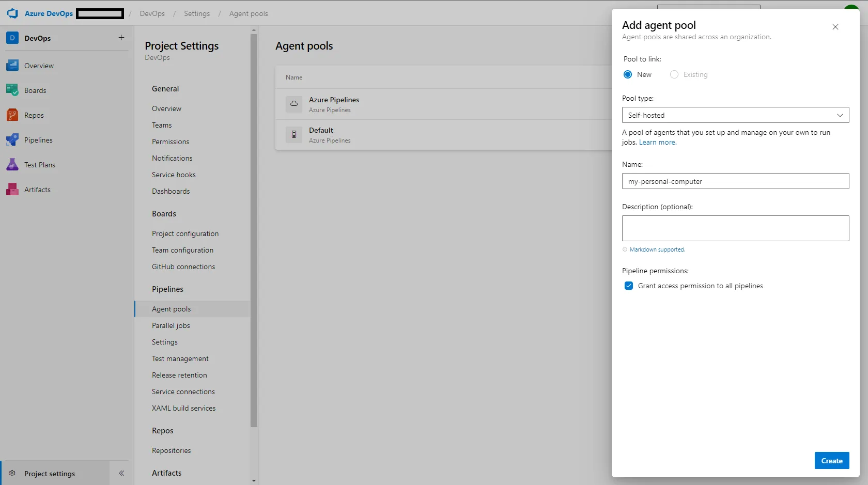The height and width of the screenshot is (485, 868).
Task: Click the Azure DevOps header text
Action: coord(49,13)
